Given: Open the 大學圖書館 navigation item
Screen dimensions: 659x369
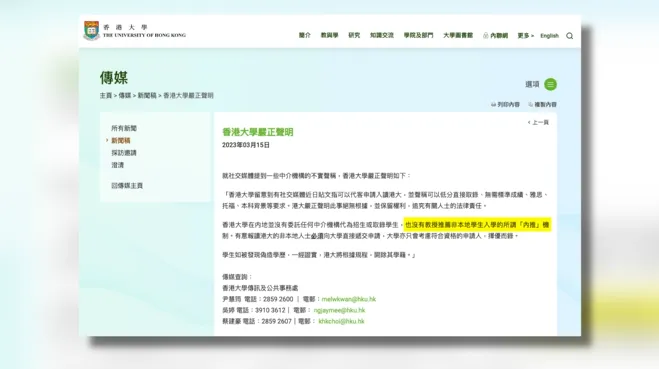Looking at the screenshot, I should pyautogui.click(x=458, y=35).
